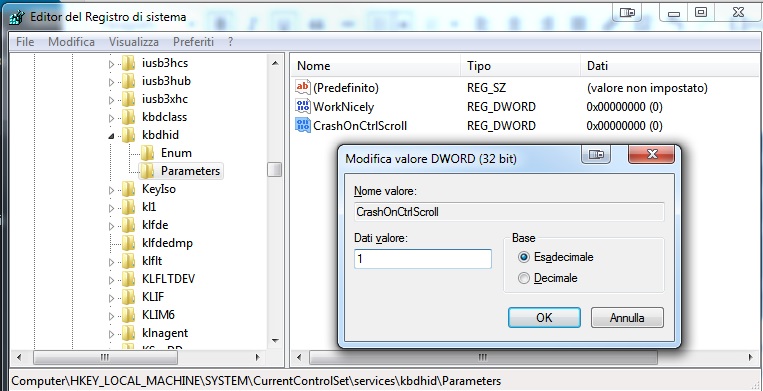Expand the klflt tree node

(111, 262)
